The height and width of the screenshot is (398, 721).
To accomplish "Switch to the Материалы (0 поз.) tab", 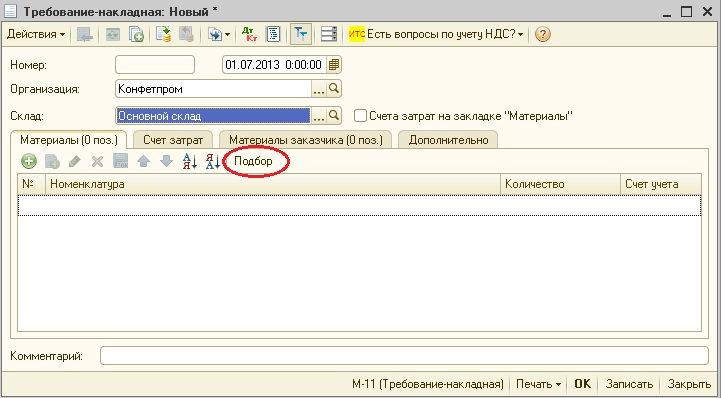I will pyautogui.click(x=69, y=140).
